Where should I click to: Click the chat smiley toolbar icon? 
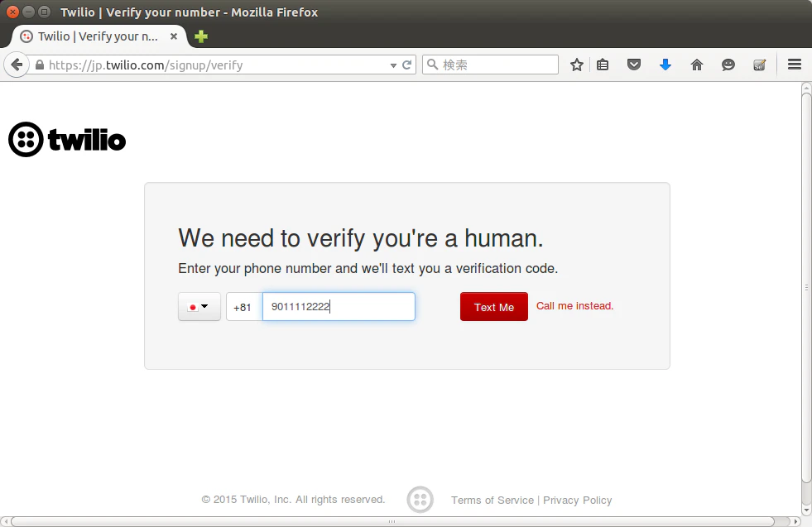tap(728, 65)
